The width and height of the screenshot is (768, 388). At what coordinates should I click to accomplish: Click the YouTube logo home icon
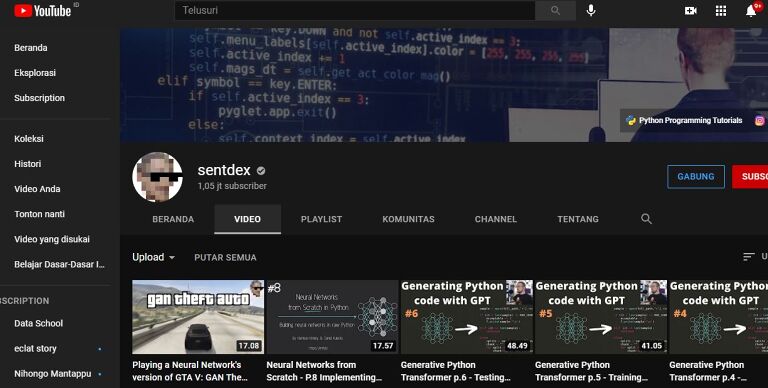coord(43,10)
